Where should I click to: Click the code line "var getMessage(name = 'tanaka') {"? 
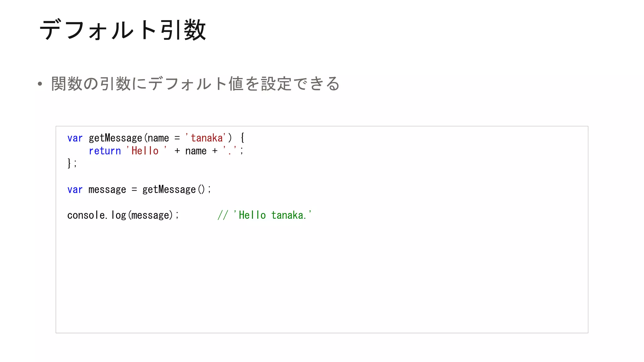(156, 138)
